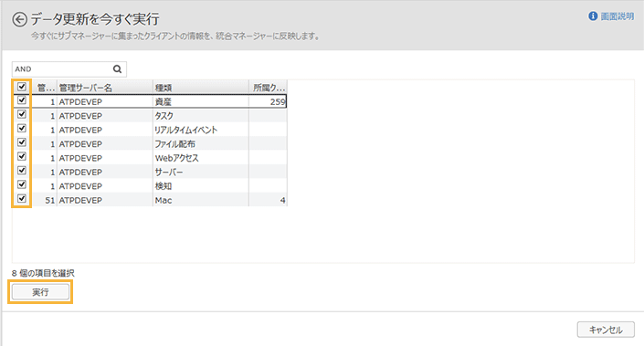Select the ファイル配布 cell

click(200, 144)
